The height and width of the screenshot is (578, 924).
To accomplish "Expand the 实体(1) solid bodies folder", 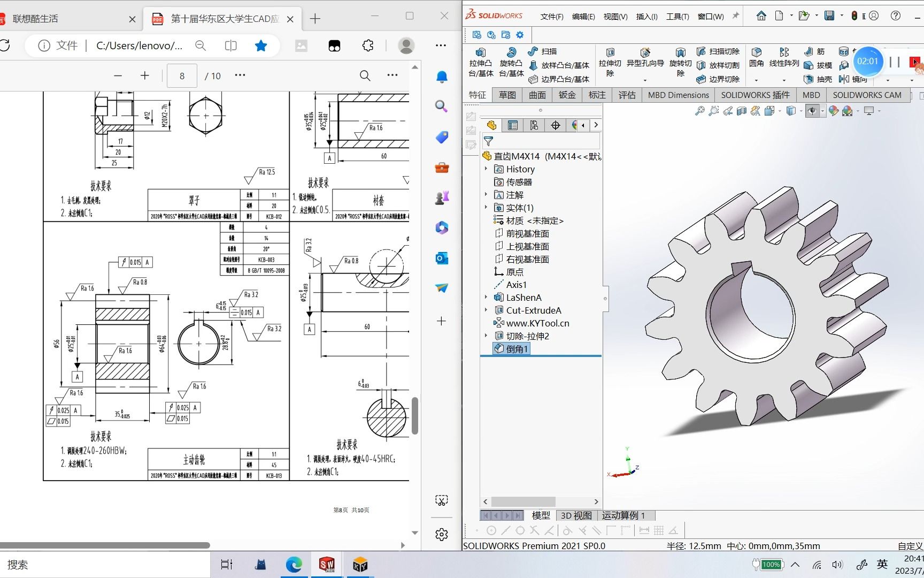I will pos(486,208).
